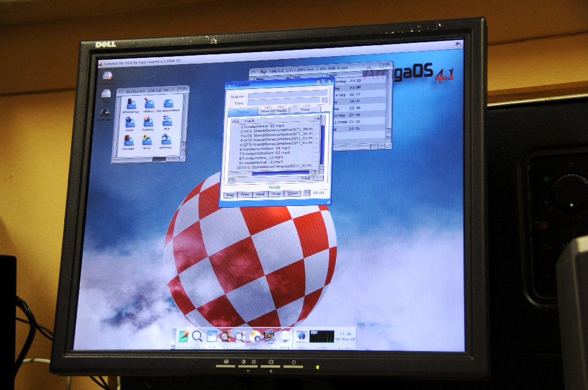The image size is (588, 390).
Task: Launch the brown magnifier dock icon
Action: tap(225, 337)
